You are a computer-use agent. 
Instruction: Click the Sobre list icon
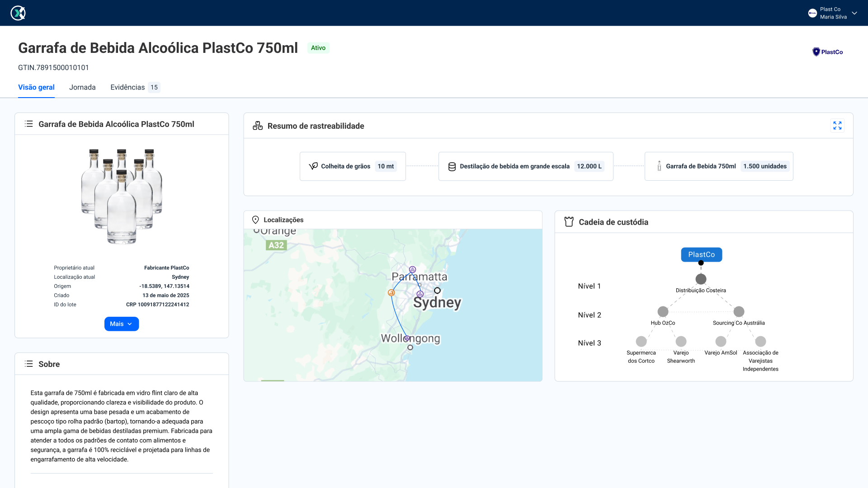(x=29, y=364)
